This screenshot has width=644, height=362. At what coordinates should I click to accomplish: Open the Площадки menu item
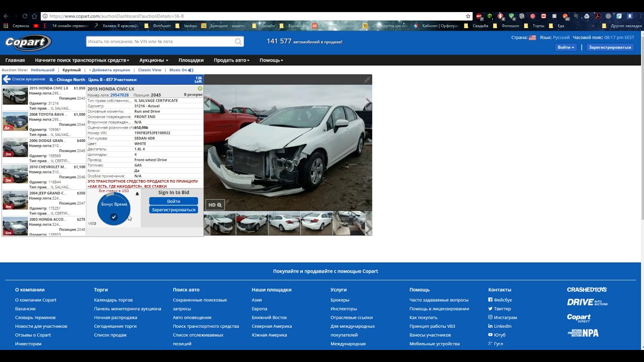point(191,60)
